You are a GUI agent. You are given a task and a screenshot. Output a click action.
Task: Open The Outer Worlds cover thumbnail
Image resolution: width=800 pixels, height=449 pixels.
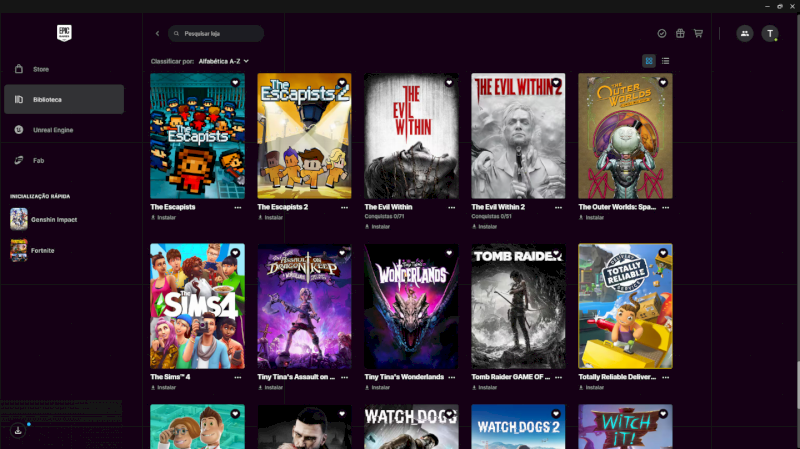pos(626,136)
